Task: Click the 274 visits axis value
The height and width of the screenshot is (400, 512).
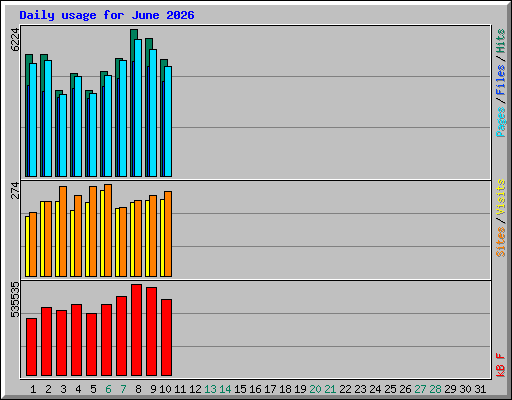Action: (15, 190)
